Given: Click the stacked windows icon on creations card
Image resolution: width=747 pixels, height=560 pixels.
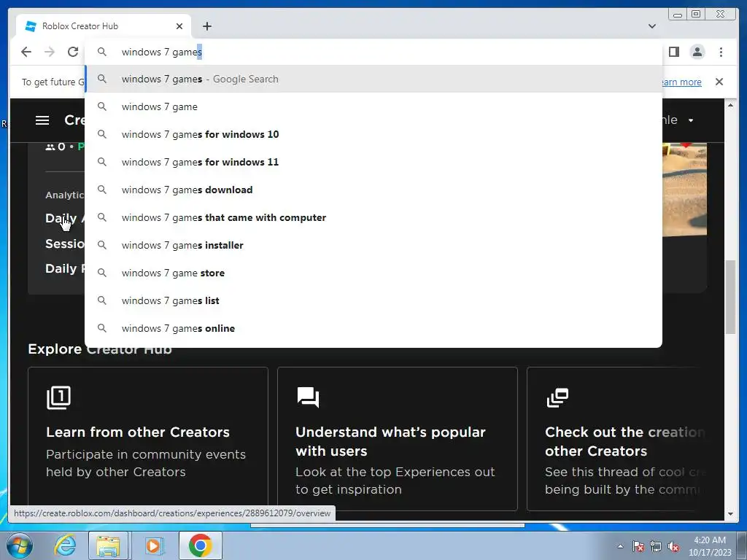Looking at the screenshot, I should point(557,397).
